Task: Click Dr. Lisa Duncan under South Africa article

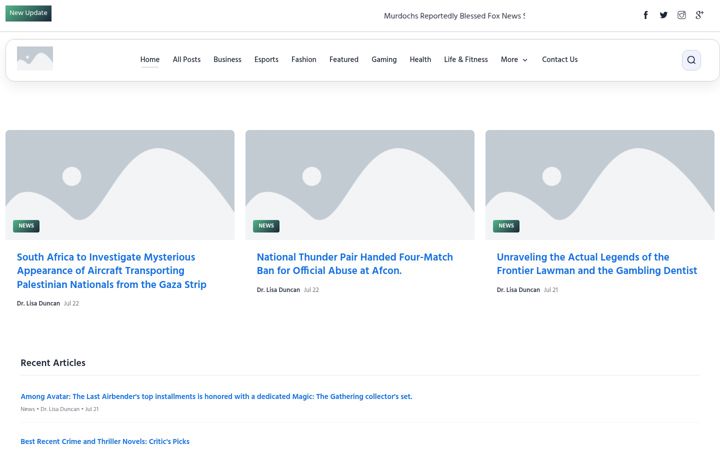Action: pos(38,304)
